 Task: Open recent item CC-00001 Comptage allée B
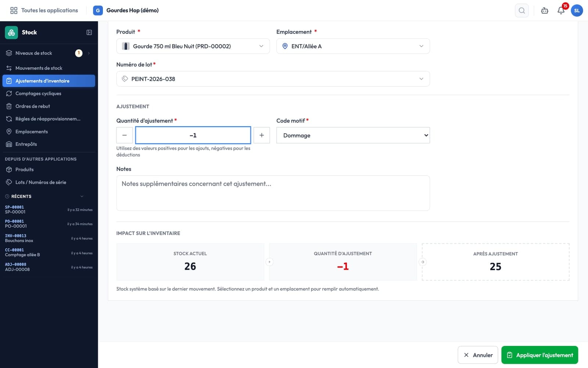49,252
